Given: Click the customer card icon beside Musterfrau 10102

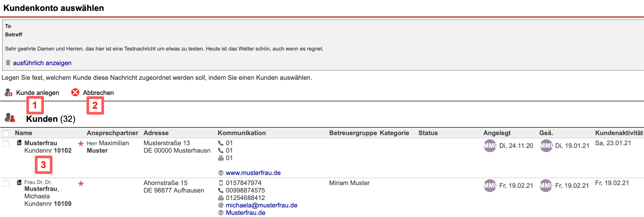Looking at the screenshot, I should (19, 143).
